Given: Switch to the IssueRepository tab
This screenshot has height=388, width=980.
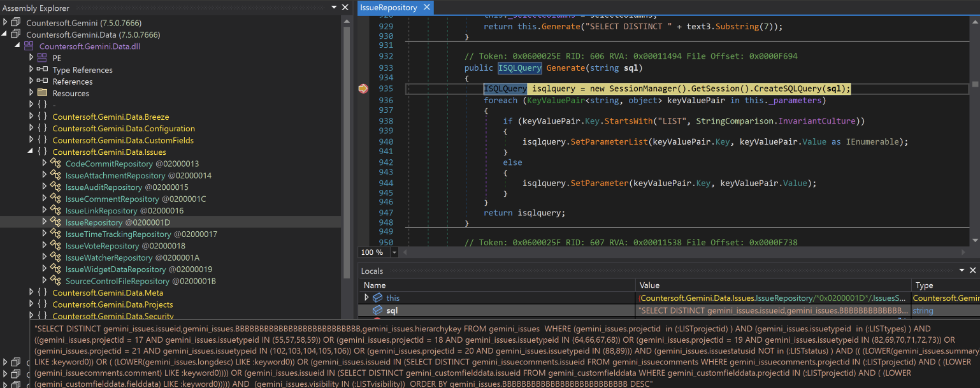Looking at the screenshot, I should (387, 8).
